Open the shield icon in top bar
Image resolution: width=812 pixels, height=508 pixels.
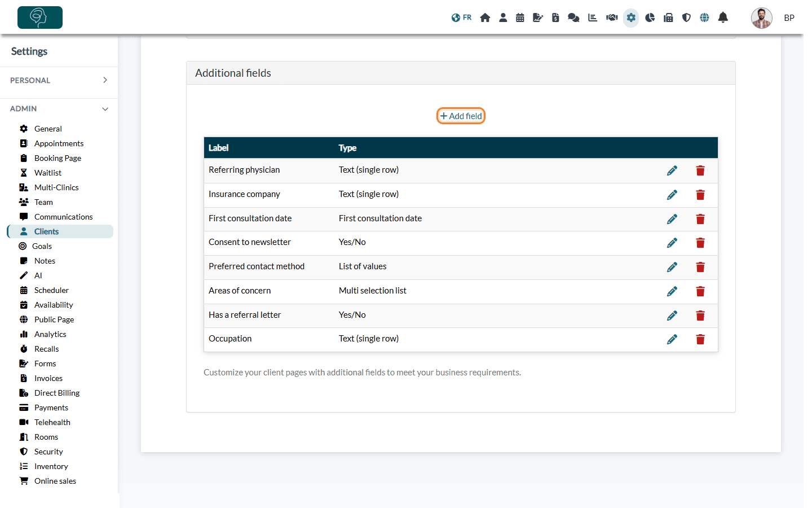pyautogui.click(x=686, y=17)
